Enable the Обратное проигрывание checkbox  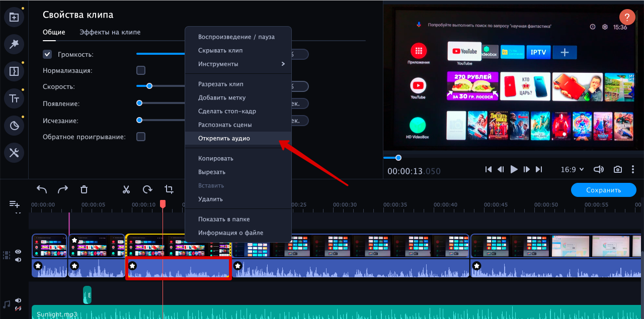(141, 137)
